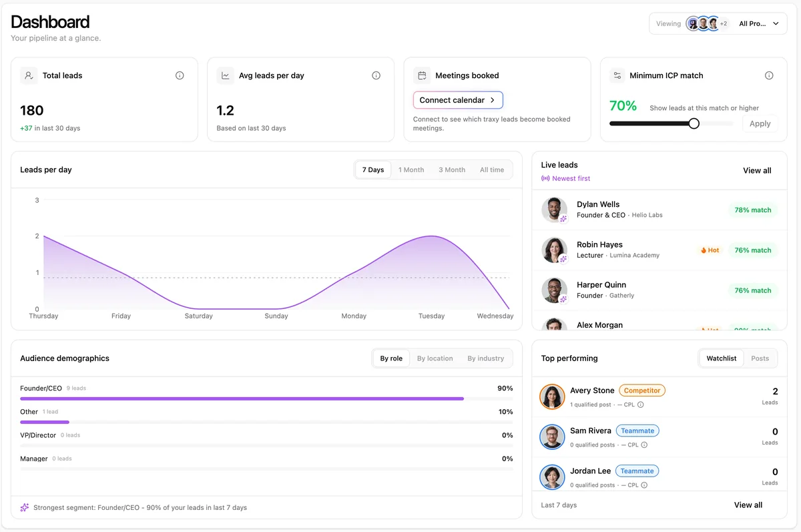Click Jordan Lee's avatar
The width and height of the screenshot is (801, 532).
coord(552,477)
